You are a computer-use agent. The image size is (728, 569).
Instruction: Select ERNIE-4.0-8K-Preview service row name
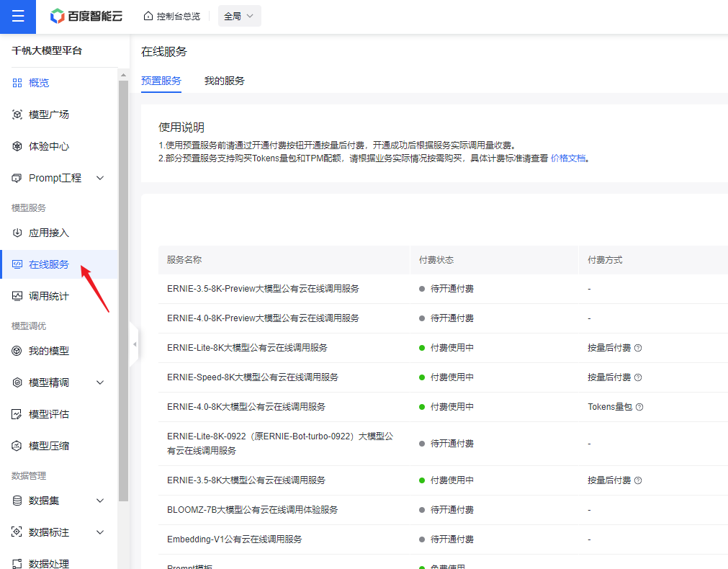(263, 318)
